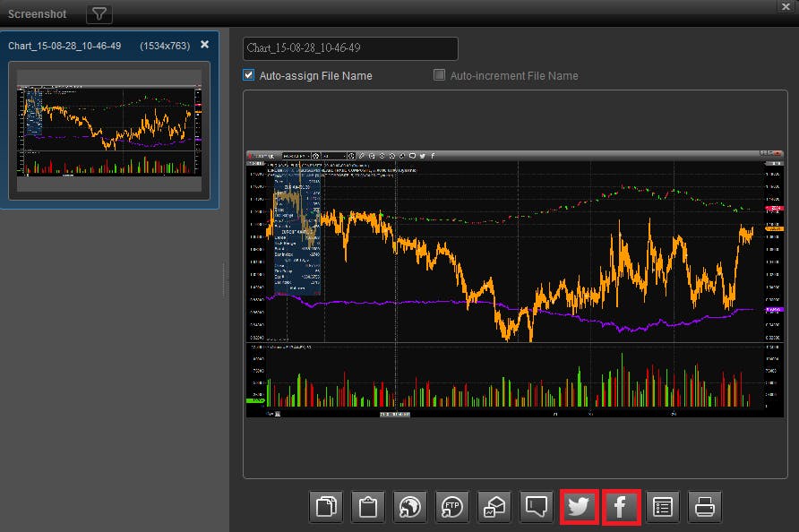The image size is (799, 532).
Task: Remove Chart_15-08-28_10-46-49 from the list
Action: [x=204, y=45]
